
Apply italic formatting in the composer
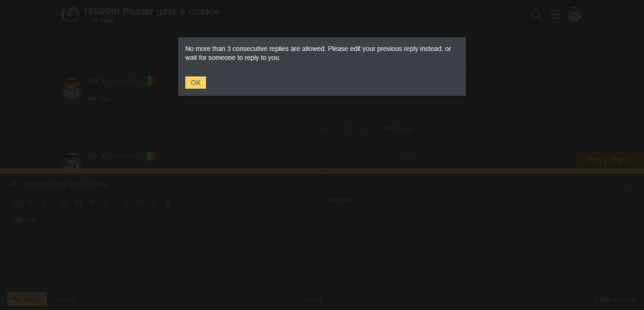point(44,203)
